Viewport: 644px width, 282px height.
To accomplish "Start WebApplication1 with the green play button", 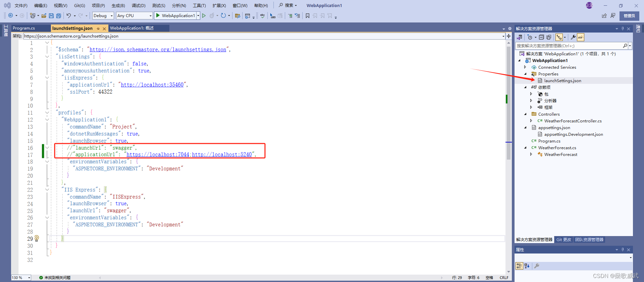I will 158,15.
